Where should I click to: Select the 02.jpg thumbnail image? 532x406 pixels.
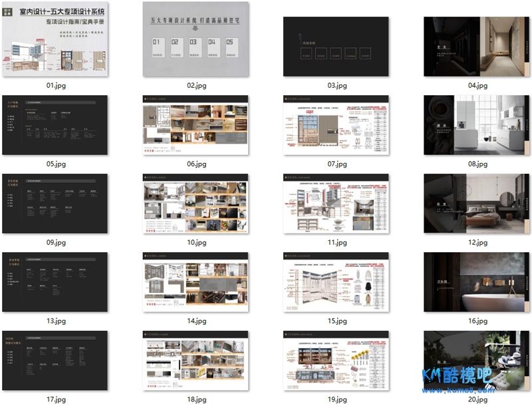[x=196, y=39]
